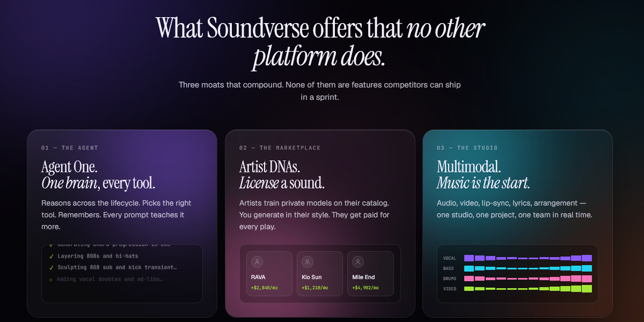The image size is (644, 322).
Task: Open the Kio Sun artist DNA card
Action: [x=320, y=273]
